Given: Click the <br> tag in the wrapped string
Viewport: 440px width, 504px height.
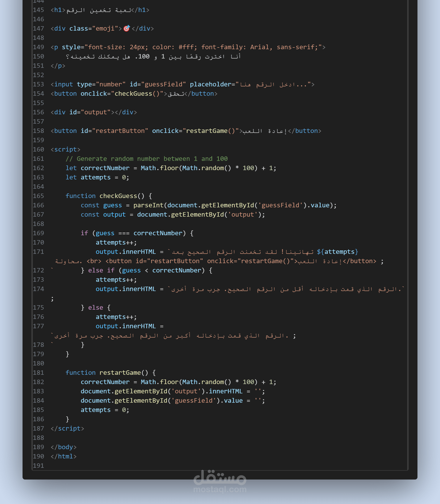Looking at the screenshot, I should tap(94, 261).
